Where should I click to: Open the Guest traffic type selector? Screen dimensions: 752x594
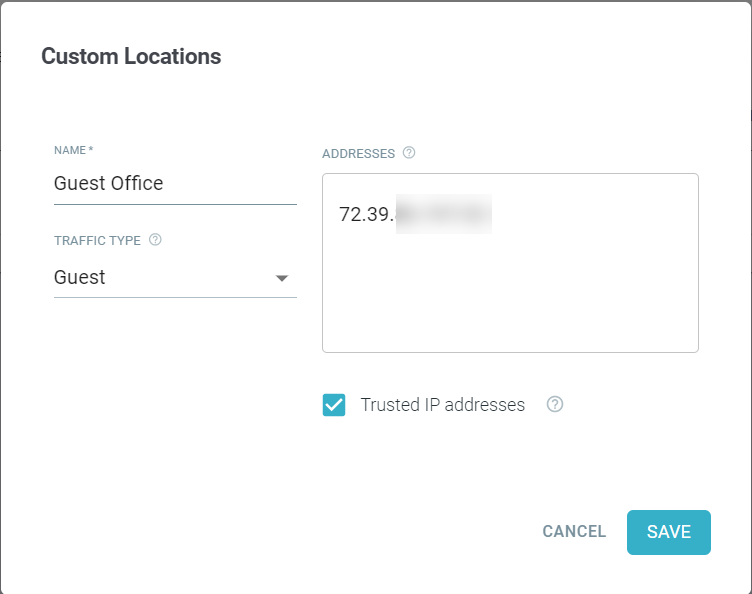point(175,278)
